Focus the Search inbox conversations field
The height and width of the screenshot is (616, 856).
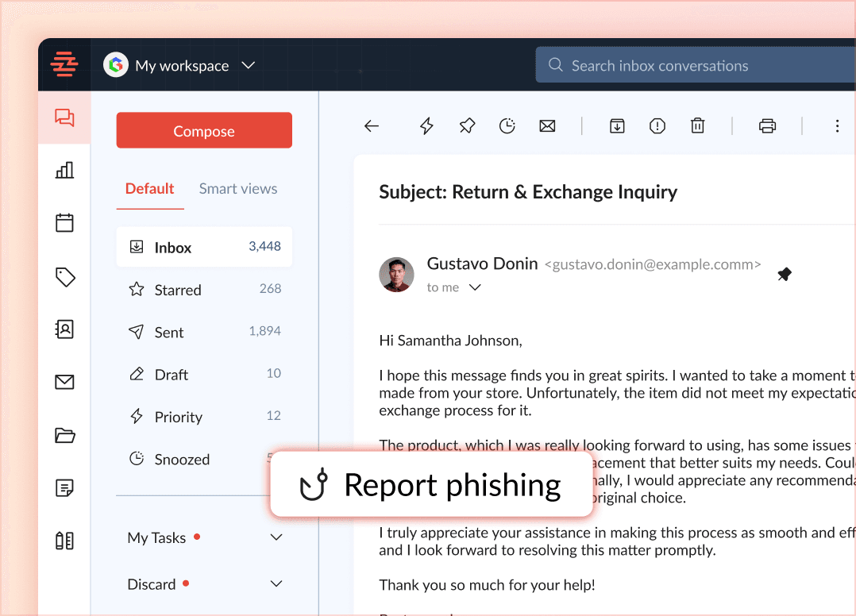coord(696,65)
